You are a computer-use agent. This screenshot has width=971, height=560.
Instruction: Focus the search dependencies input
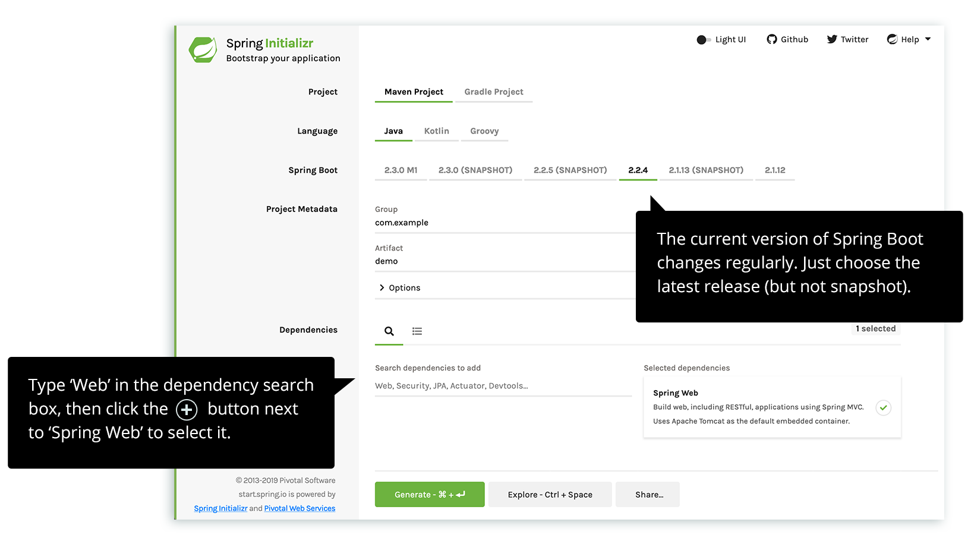click(503, 386)
